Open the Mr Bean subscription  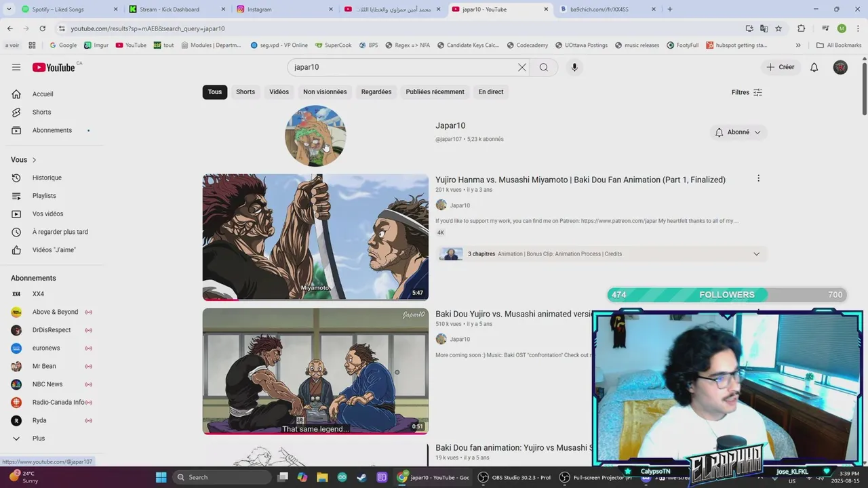point(52,366)
